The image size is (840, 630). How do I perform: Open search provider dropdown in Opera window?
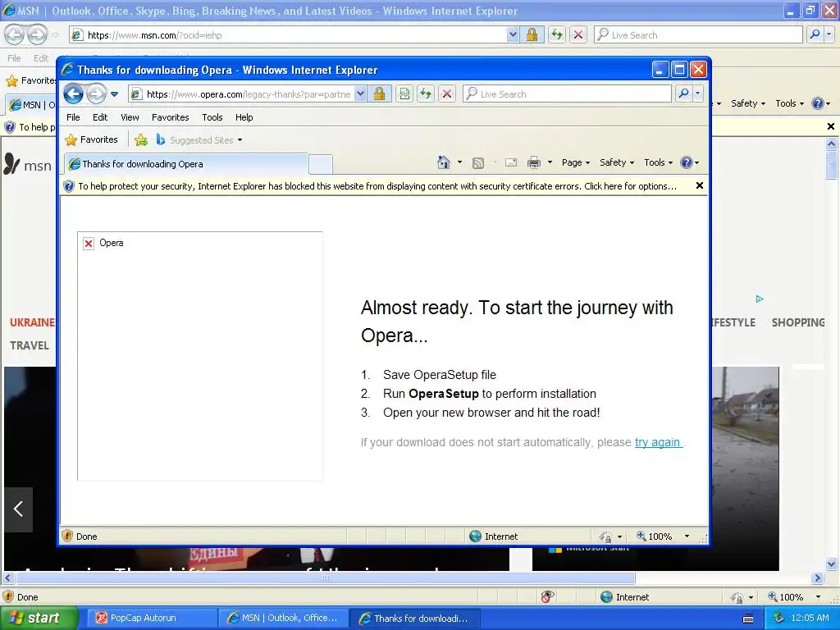(697, 94)
